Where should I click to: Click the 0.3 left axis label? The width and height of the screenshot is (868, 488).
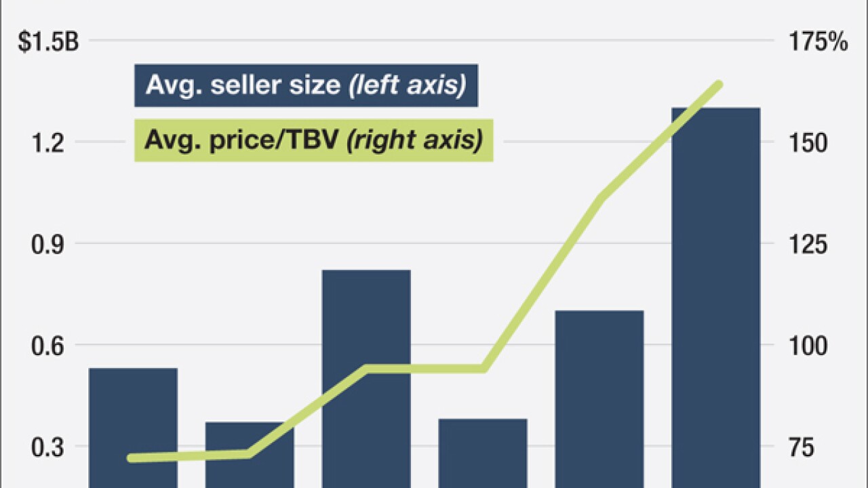click(48, 447)
